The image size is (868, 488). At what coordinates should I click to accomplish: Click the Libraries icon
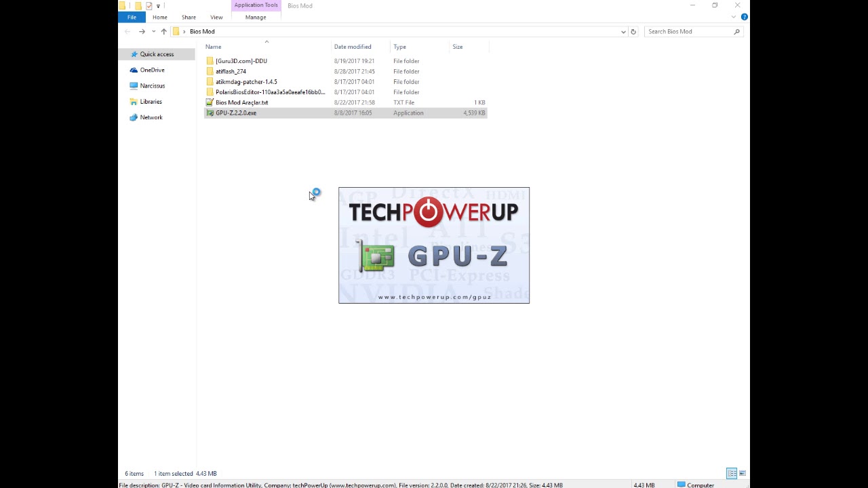coord(134,102)
